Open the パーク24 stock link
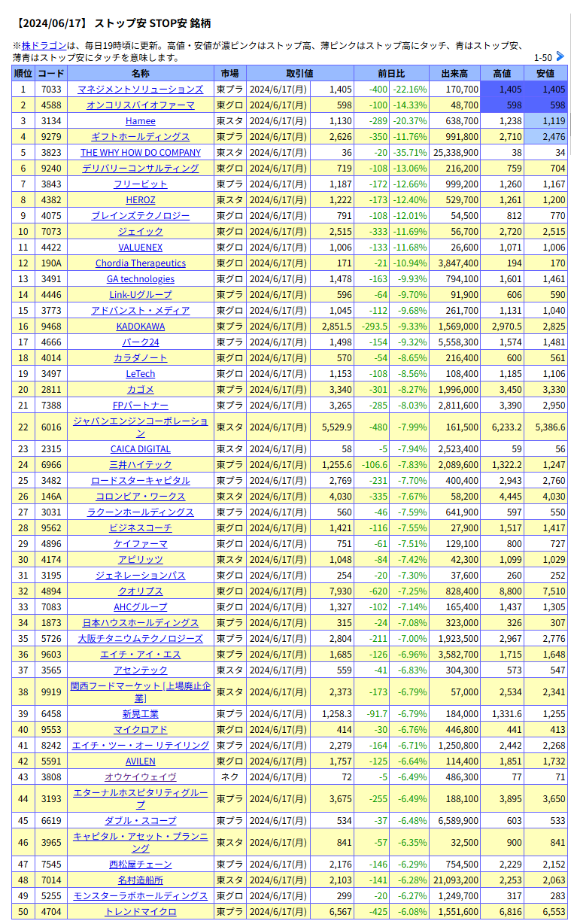 (141, 342)
